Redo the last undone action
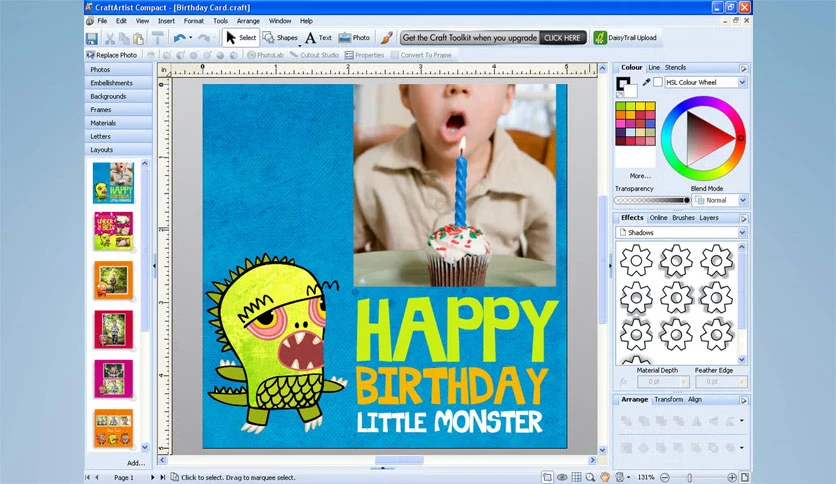The width and height of the screenshot is (836, 484). 204,38
